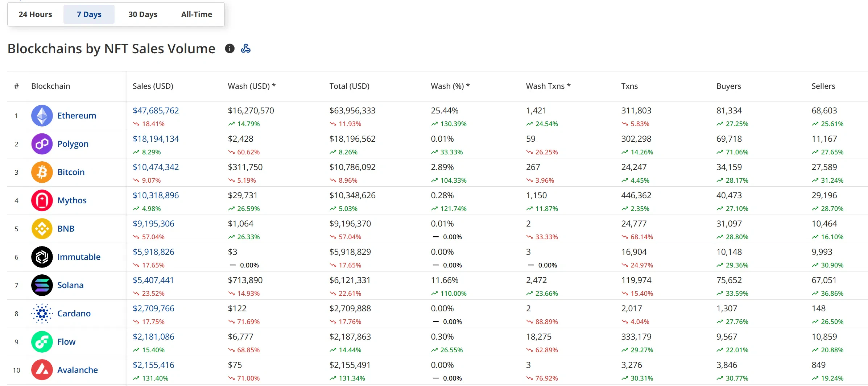Image resolution: width=868 pixels, height=386 pixels.
Task: Open the Avalanche blockchain link
Action: [x=78, y=370]
